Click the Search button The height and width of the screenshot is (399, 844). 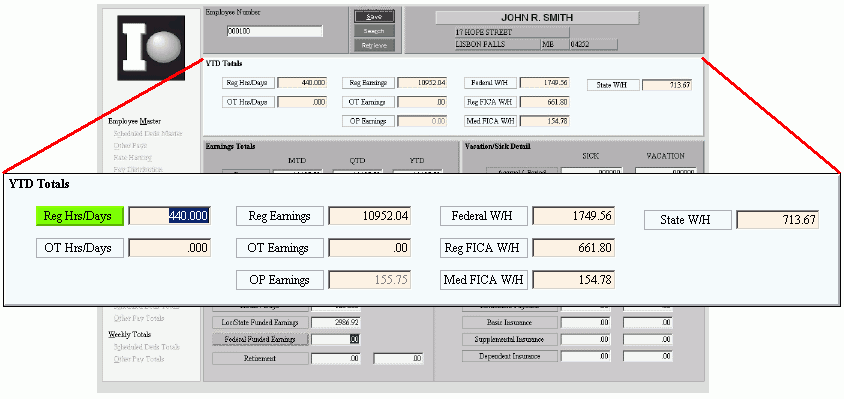pos(374,31)
